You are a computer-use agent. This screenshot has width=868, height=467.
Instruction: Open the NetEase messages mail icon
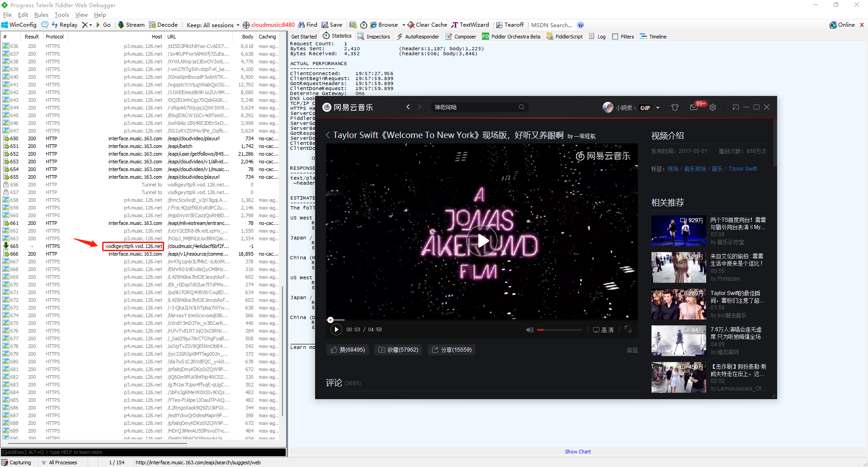coord(694,107)
